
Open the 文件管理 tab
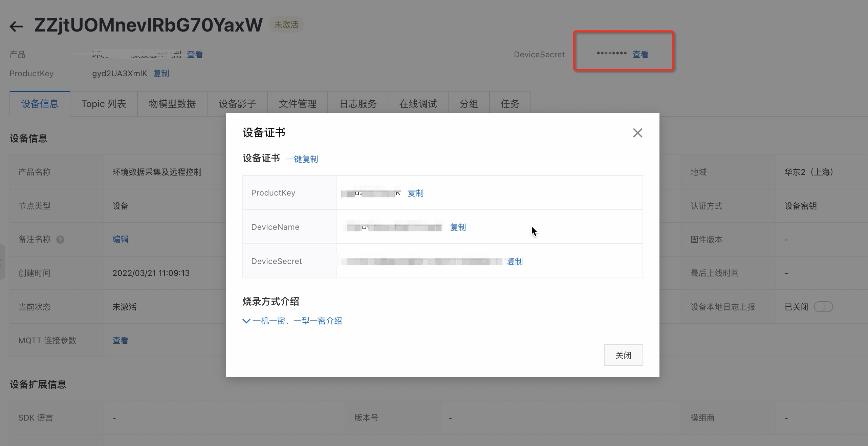[x=298, y=104]
